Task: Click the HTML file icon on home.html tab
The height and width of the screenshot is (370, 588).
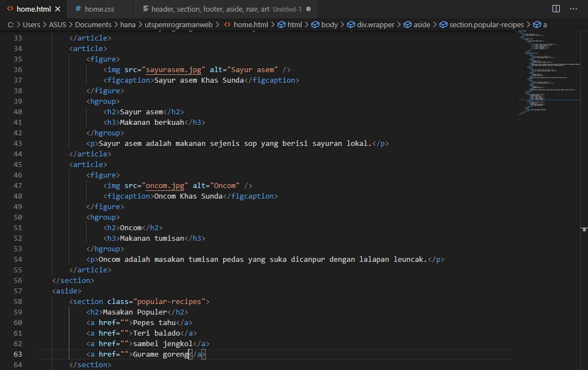Action: (x=10, y=9)
